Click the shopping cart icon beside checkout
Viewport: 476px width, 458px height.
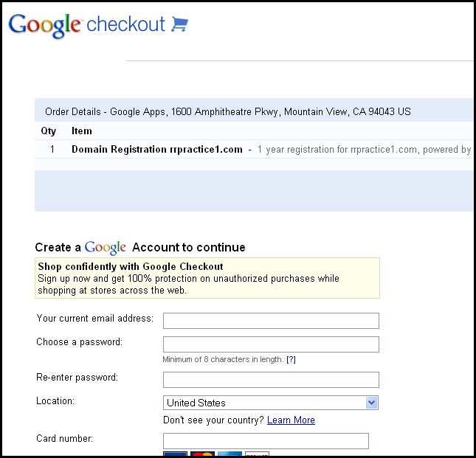pyautogui.click(x=180, y=24)
